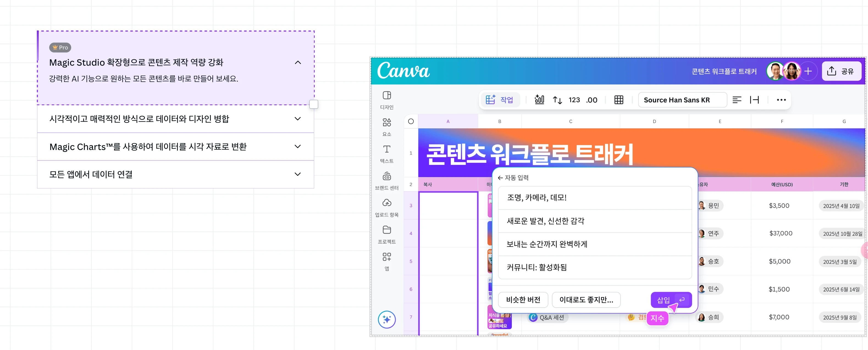Open the 앱 apps panel
Screen dimensions: 868x350
coord(387,262)
